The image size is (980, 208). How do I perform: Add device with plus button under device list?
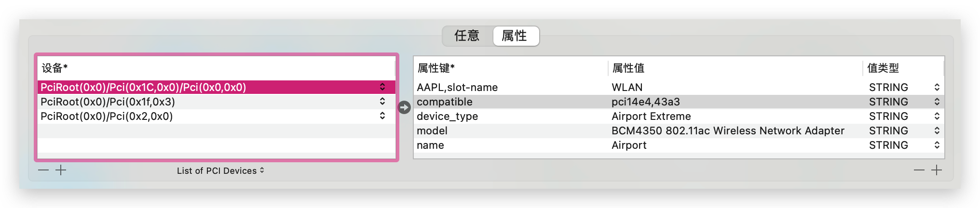[61, 170]
